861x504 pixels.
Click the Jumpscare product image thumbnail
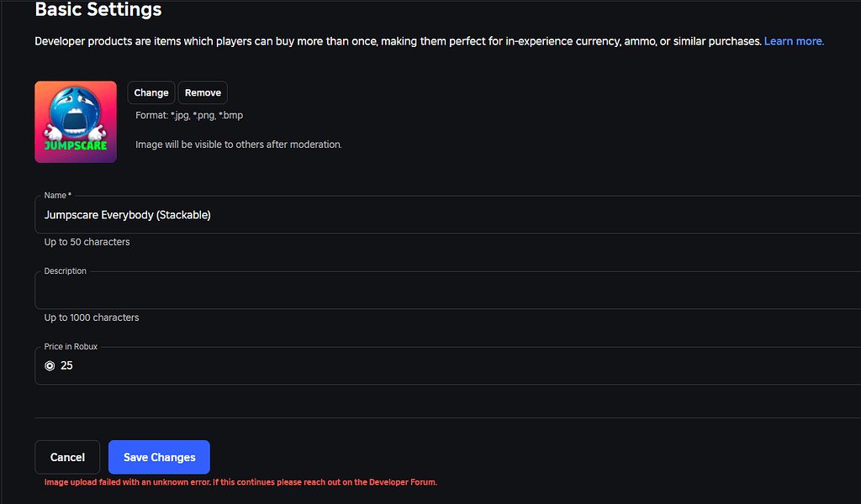tap(76, 122)
